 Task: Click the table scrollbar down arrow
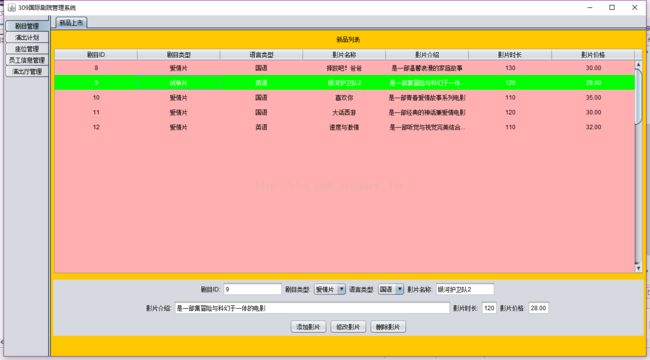tap(638, 268)
